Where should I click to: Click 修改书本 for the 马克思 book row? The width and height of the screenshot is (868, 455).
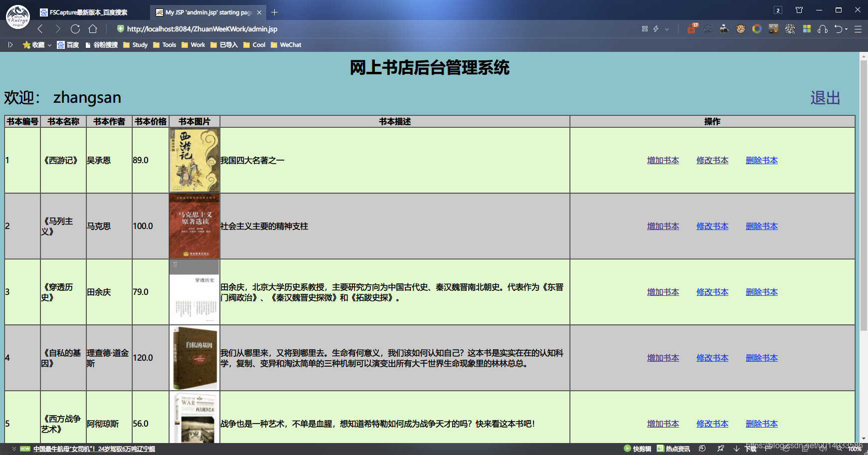click(712, 226)
